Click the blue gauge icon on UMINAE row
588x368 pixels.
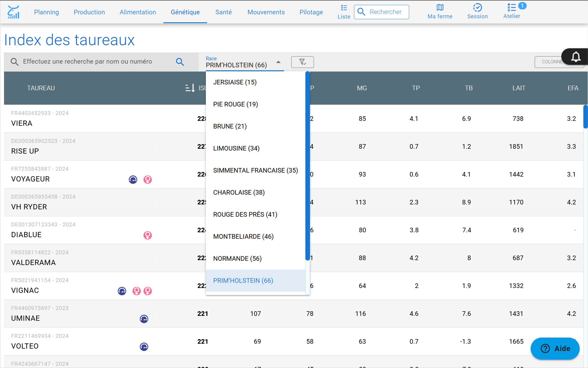pyautogui.click(x=144, y=319)
